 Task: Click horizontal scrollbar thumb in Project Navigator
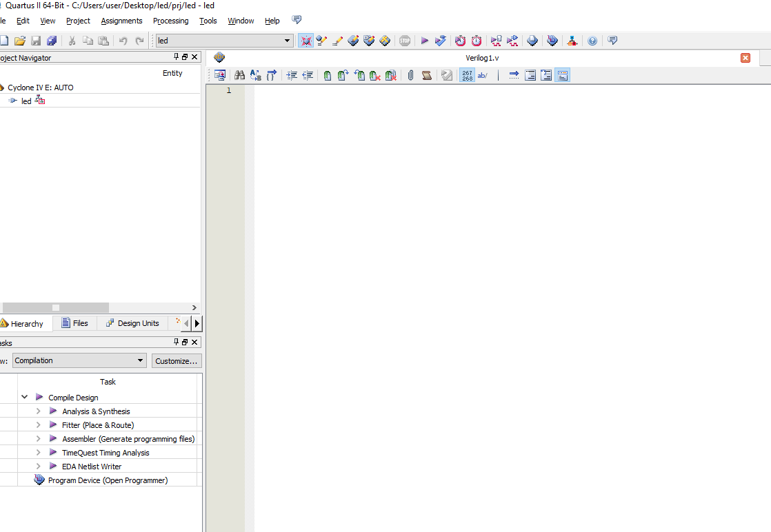[x=56, y=307]
